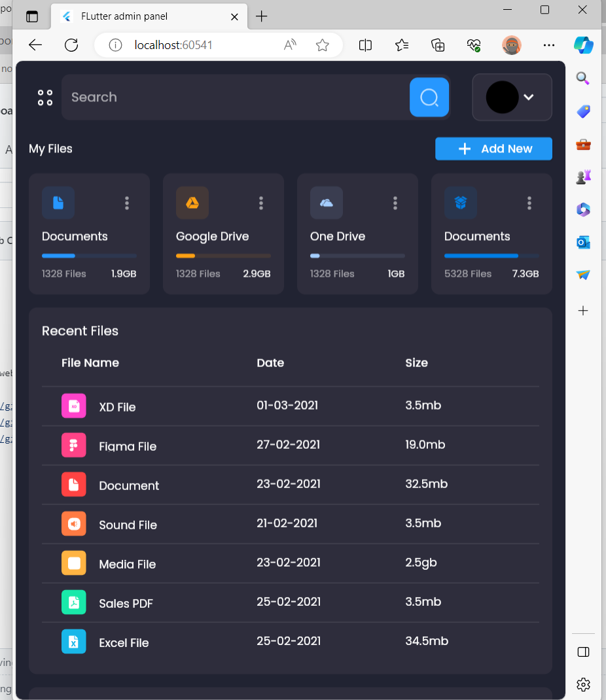Open the three-dot menu on first Documents card

127,203
